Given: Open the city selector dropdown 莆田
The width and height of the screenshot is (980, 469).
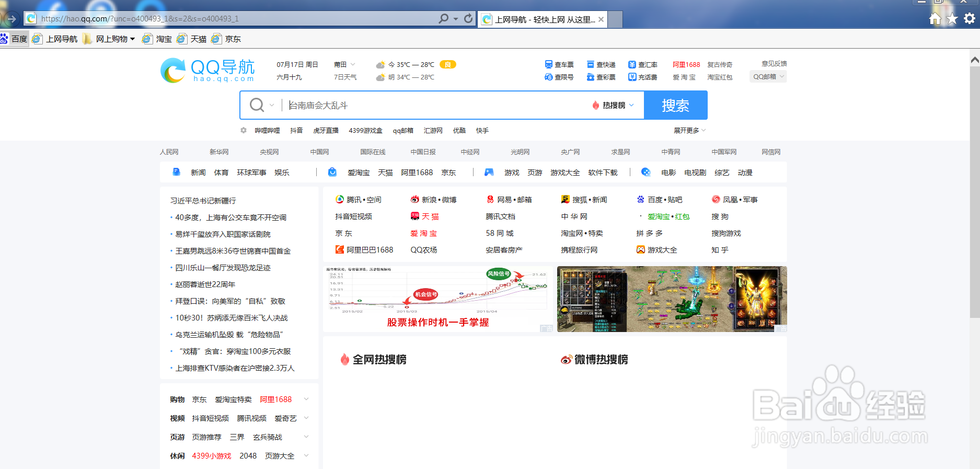Looking at the screenshot, I should click(344, 64).
